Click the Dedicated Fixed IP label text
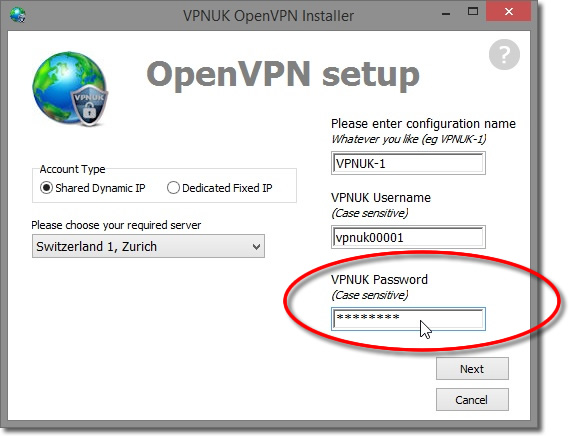The height and width of the screenshot is (436, 569). point(227,188)
